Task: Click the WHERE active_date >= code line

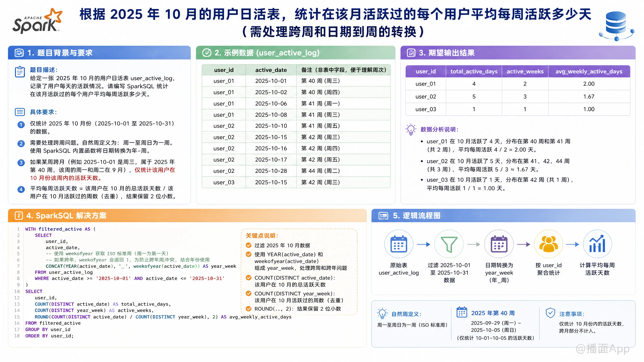Action: click(x=130, y=279)
